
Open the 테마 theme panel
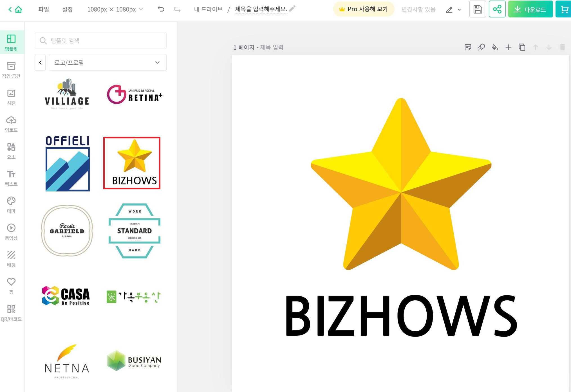pyautogui.click(x=11, y=205)
